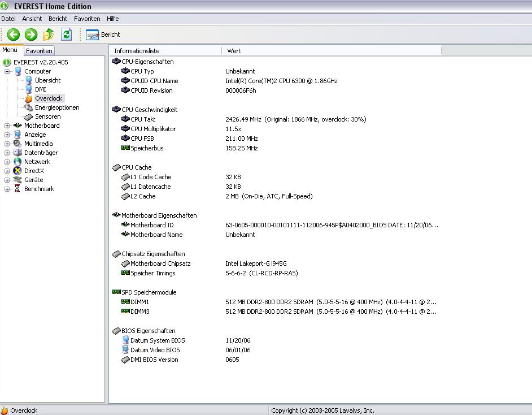
Task: Click the Anzeige display icon
Action: tap(18, 135)
